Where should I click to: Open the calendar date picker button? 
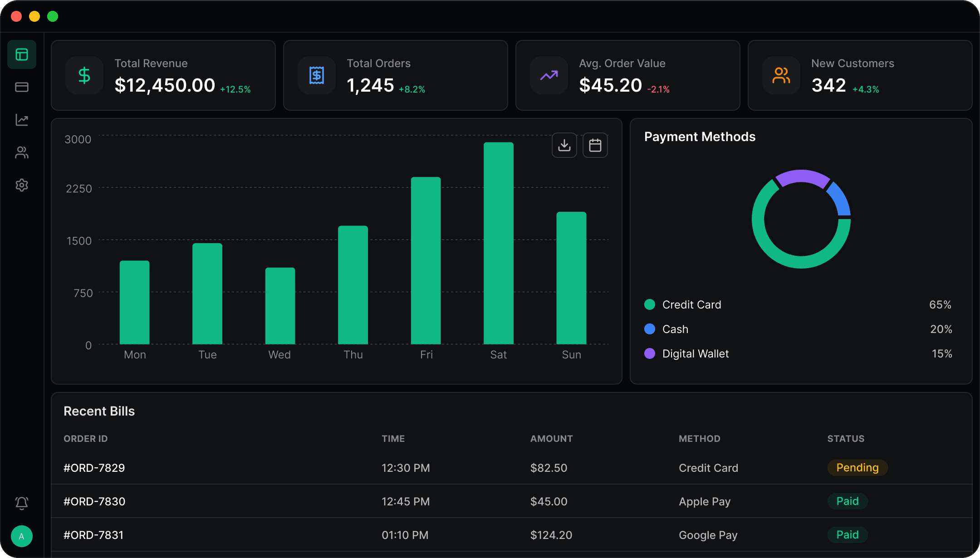(595, 145)
